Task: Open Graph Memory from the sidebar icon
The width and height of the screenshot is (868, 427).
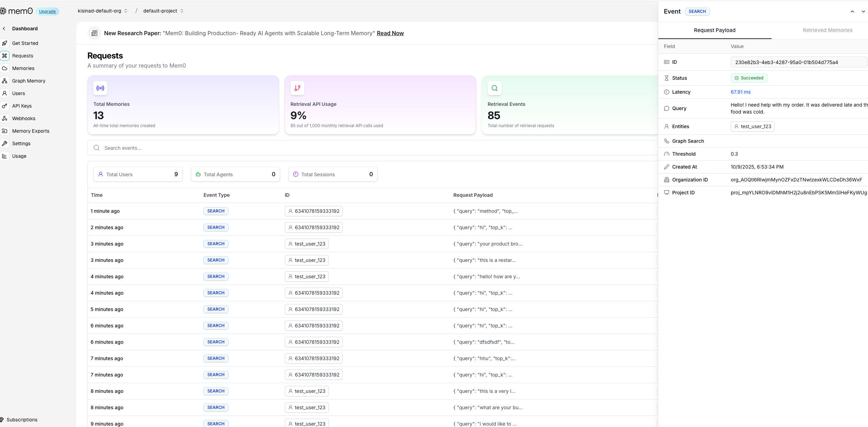Action: pos(5,81)
